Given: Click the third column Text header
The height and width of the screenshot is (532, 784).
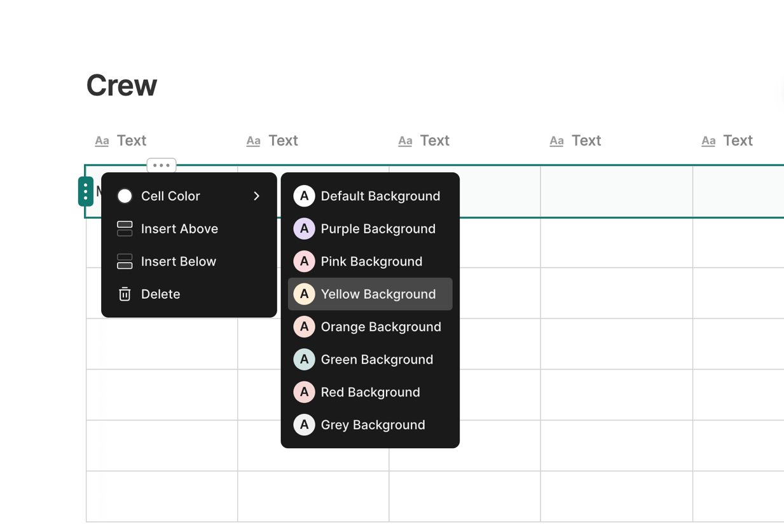Looking at the screenshot, I should (434, 140).
